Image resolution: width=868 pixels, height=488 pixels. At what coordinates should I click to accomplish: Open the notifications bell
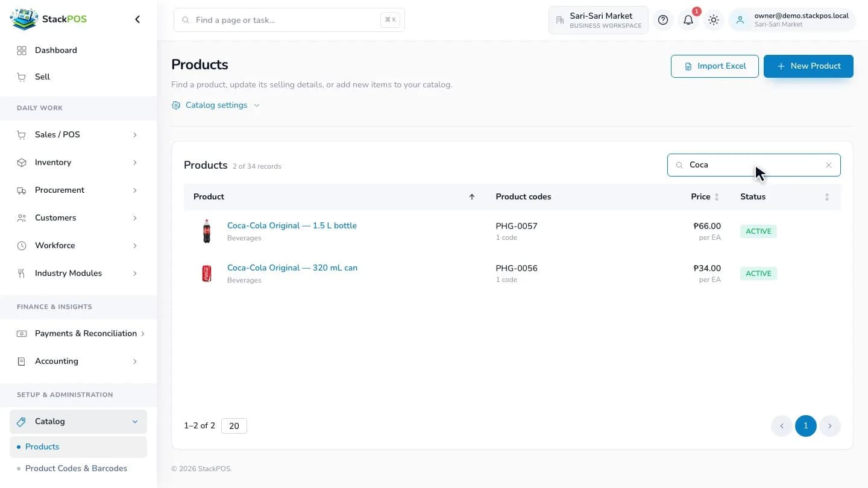[688, 20]
